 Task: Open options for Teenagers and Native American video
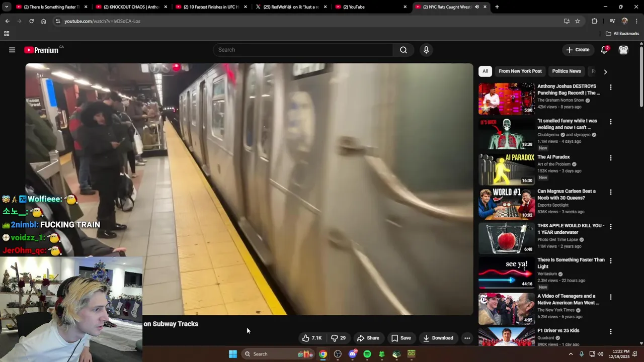tap(610, 297)
